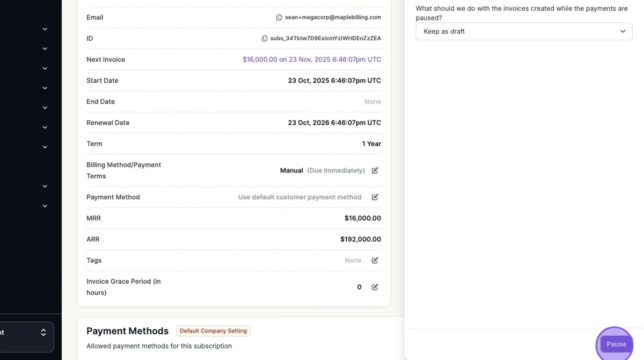Click the Pause button
This screenshot has height=360, width=644.
[616, 344]
